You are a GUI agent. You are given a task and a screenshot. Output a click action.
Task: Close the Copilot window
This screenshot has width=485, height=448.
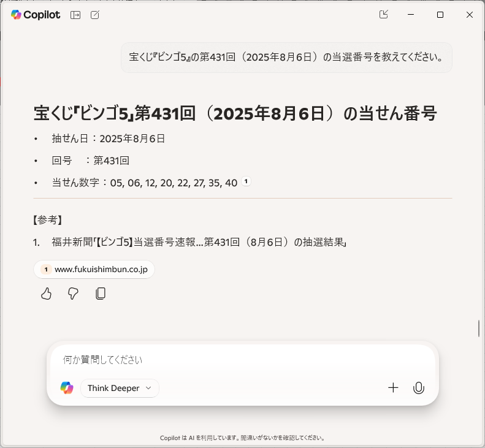[470, 15]
